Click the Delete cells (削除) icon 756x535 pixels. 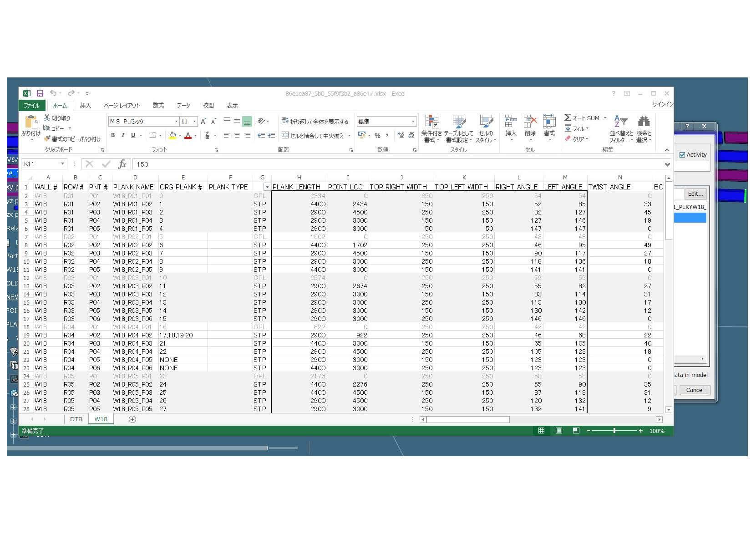[530, 122]
